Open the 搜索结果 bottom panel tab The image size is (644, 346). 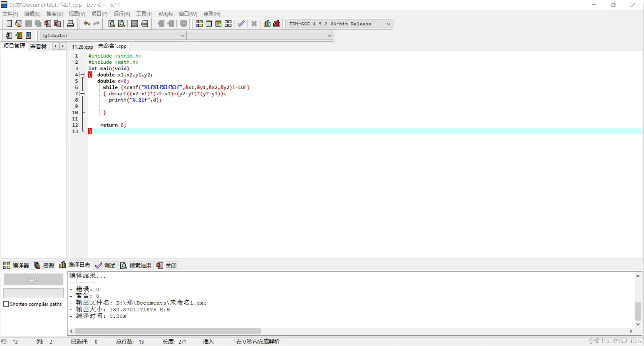click(x=136, y=265)
